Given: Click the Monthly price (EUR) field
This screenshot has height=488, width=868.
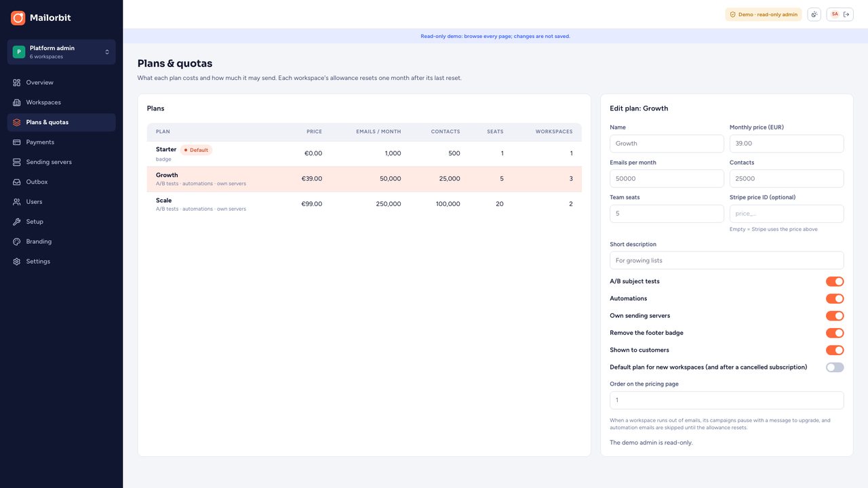Looking at the screenshot, I should point(787,144).
